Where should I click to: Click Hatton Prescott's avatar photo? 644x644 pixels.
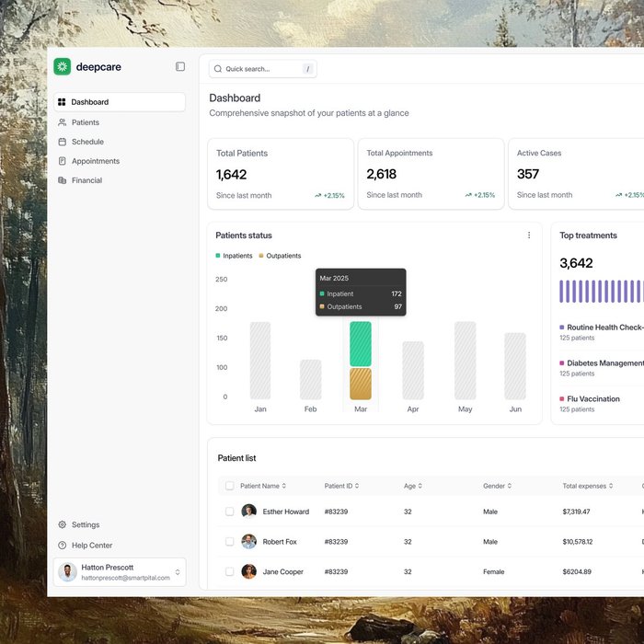(x=68, y=572)
